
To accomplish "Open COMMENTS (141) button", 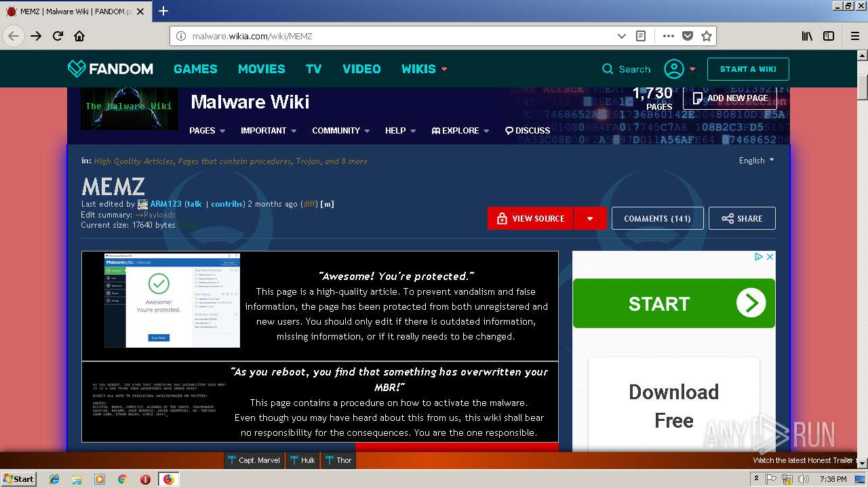I will (657, 218).
